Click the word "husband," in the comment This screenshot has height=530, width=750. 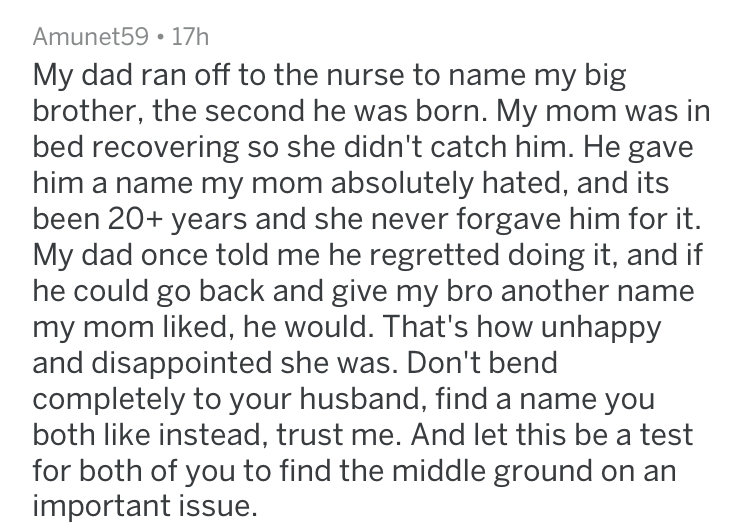(364, 398)
